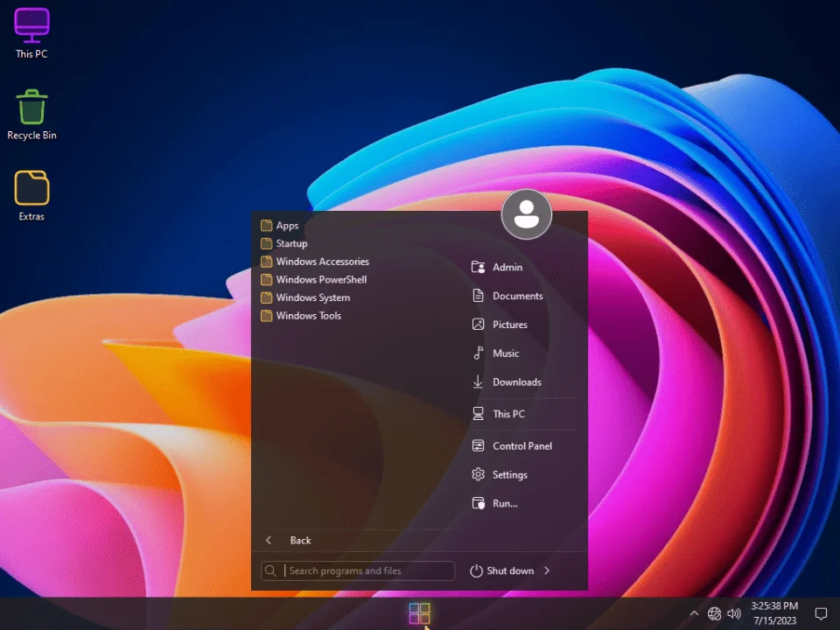Click the Downloads arrow icon
The image size is (840, 630).
478,381
